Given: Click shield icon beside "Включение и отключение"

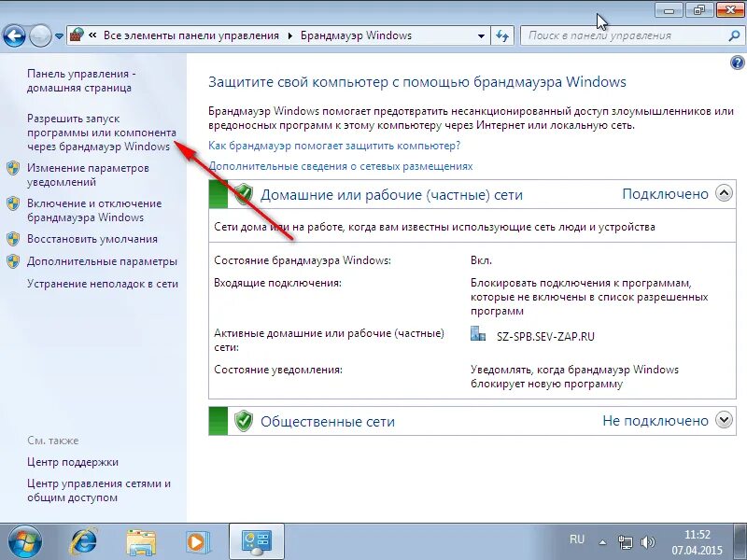Looking at the screenshot, I should pos(13,203).
